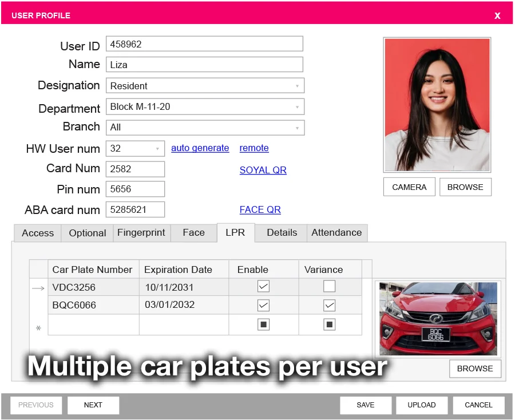The width and height of the screenshot is (515, 420).
Task: Open the FACE QR link
Action: (x=260, y=209)
